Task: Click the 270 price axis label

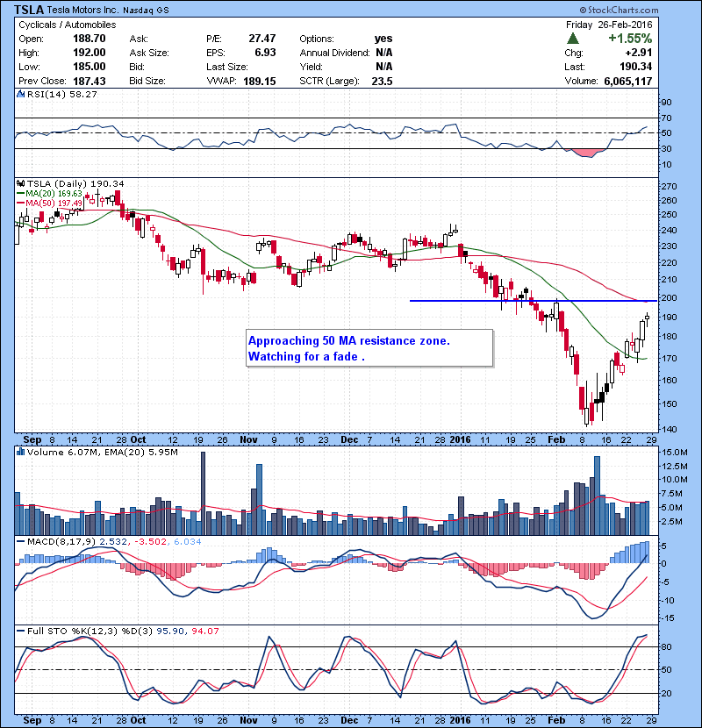Action: click(669, 187)
